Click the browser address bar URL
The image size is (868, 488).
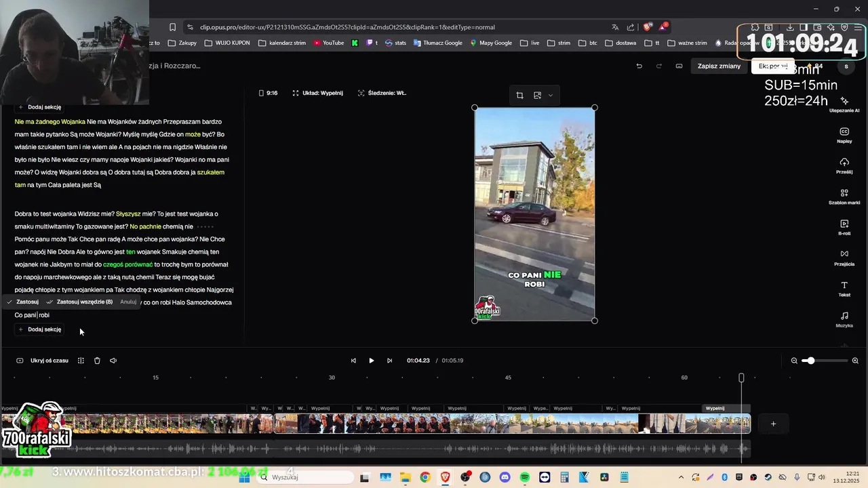pos(347,27)
